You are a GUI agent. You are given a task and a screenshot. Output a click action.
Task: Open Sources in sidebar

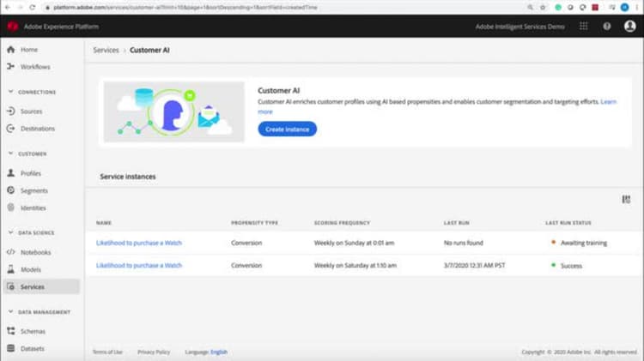tap(31, 111)
